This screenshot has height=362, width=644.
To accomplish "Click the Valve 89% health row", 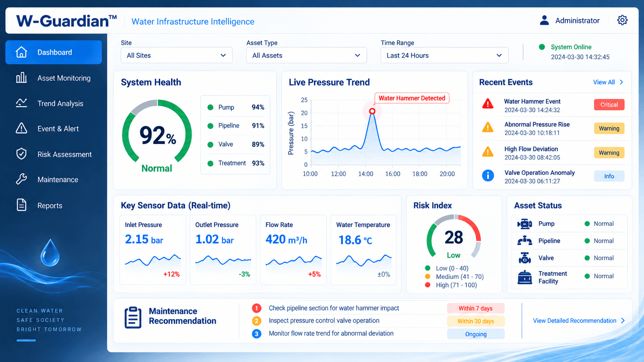I will coord(236,145).
